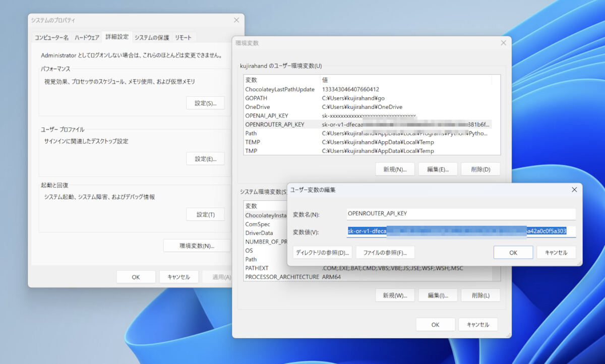Click the ディレクトリの参照(D) button

tap(323, 252)
